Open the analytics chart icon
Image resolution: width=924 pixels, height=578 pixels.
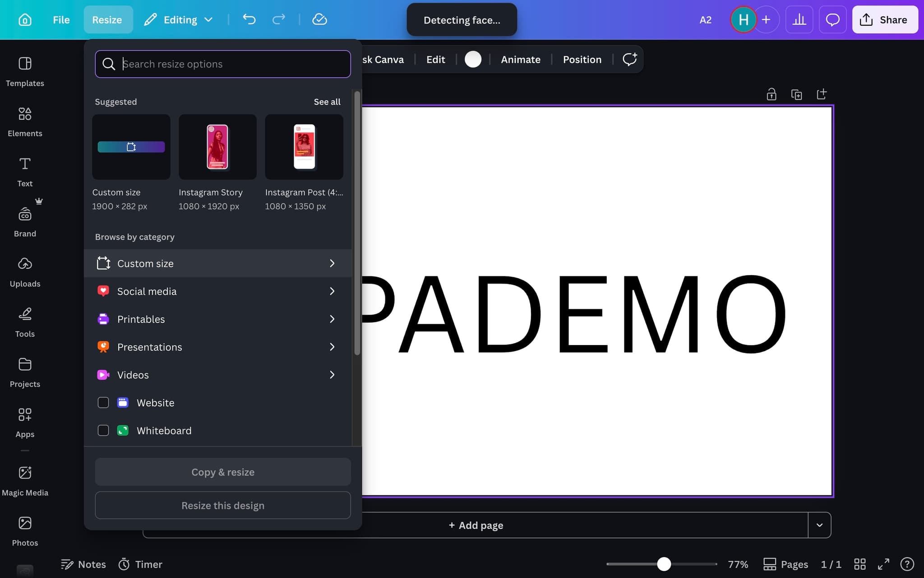point(799,20)
